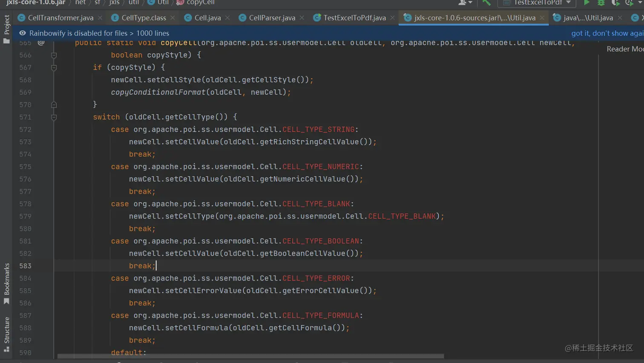Switch to java\...\Util.java tab
The height and width of the screenshot is (363, 644).
588,18
